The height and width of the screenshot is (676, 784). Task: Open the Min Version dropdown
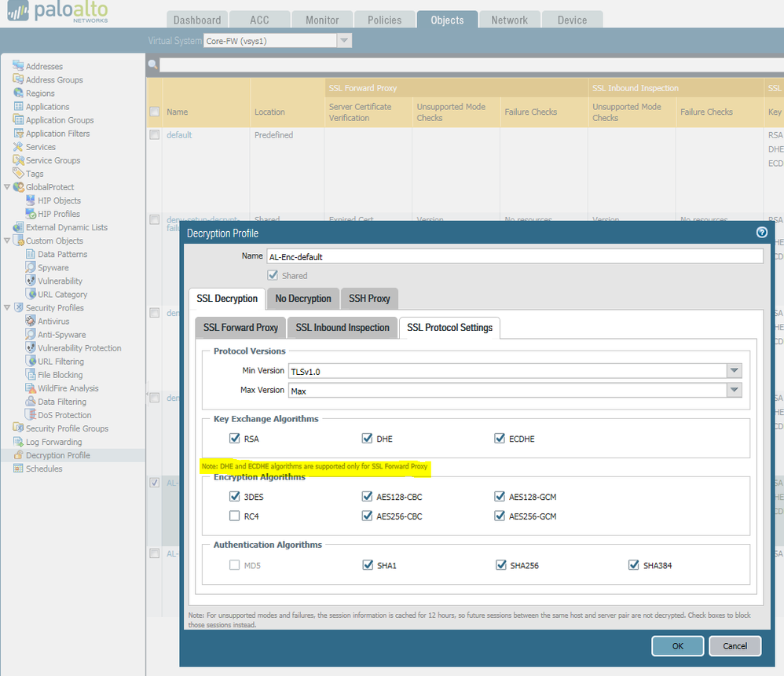pos(734,371)
